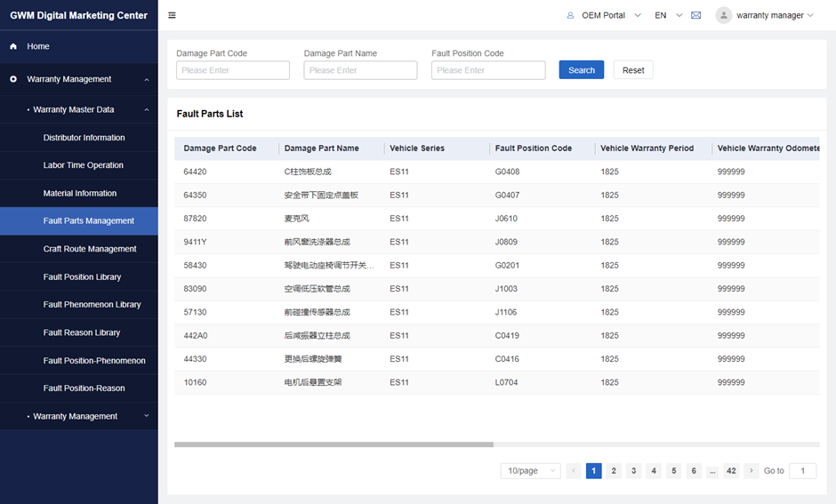This screenshot has width=836, height=504.
Task: Click fault position code J0610
Action: tap(506, 219)
